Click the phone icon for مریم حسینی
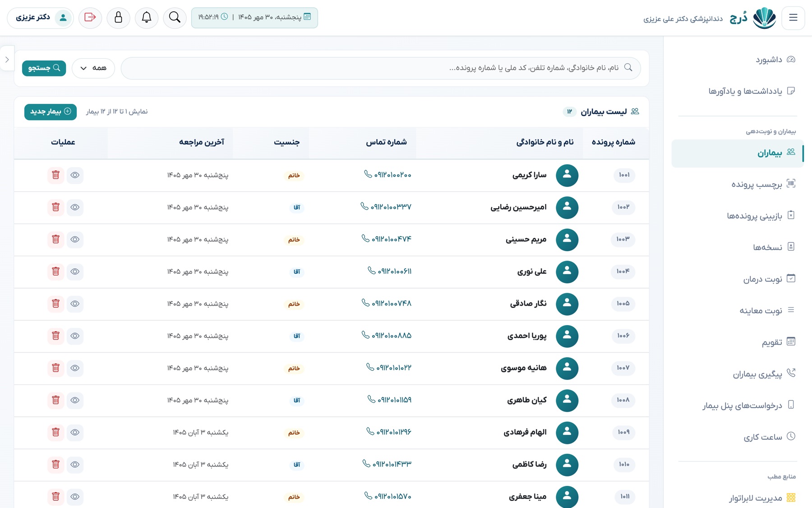Image resolution: width=812 pixels, height=508 pixels. 365,238
